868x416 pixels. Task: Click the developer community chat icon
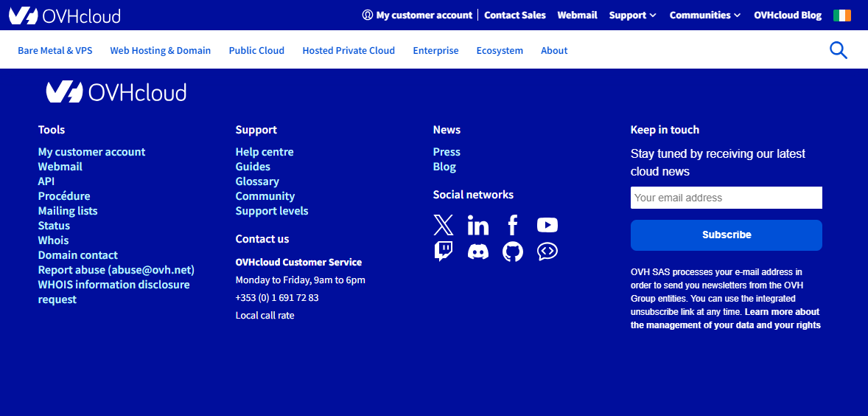click(547, 252)
